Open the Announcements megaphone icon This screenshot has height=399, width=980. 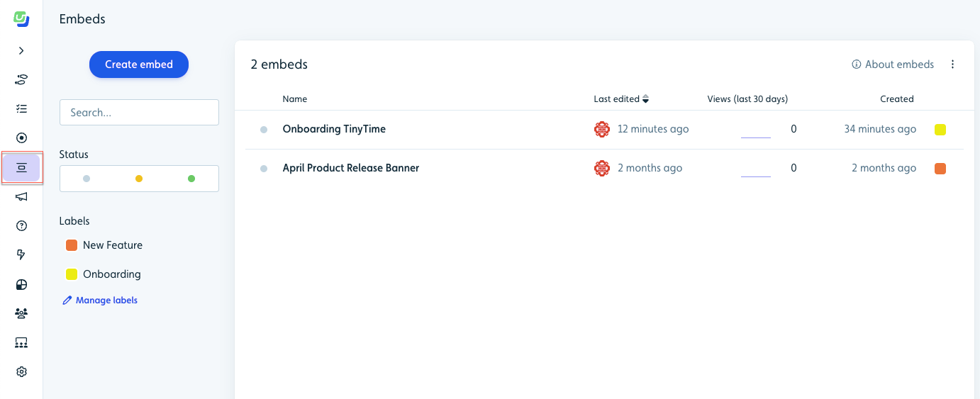21,196
